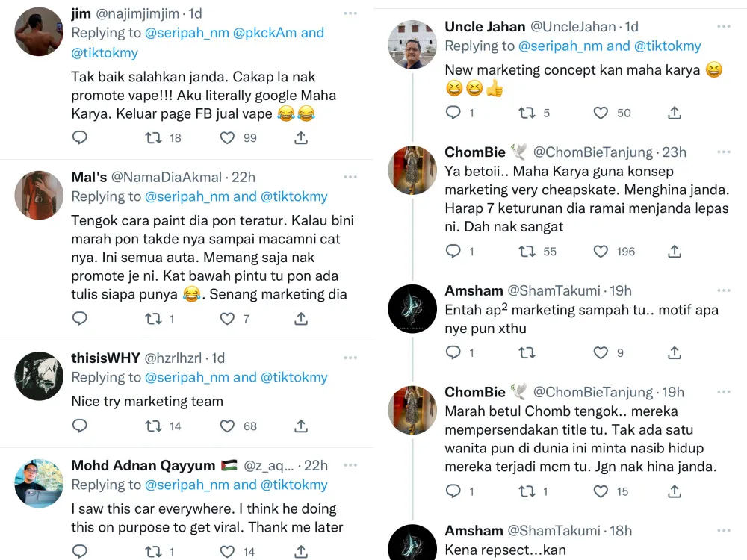Image resolution: width=747 pixels, height=560 pixels.
Task: Like Mohd Adnan Qayyum's tweet with 14 likes
Action: 228,552
